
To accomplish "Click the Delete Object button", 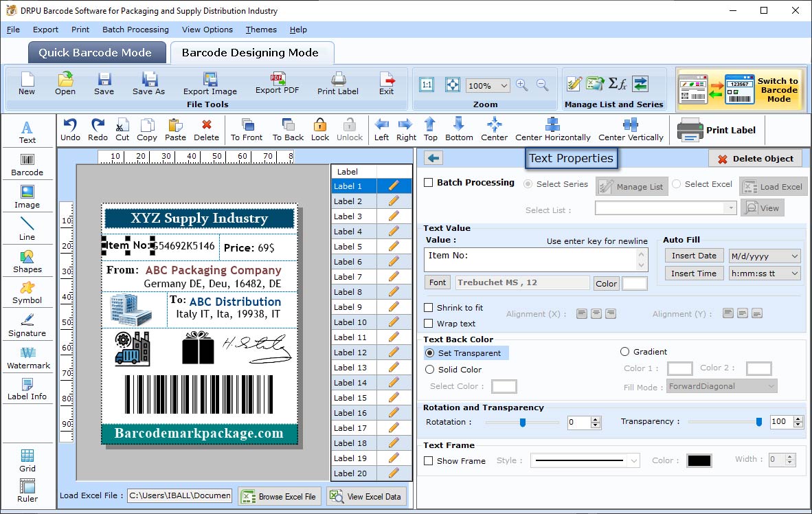I will pos(755,159).
